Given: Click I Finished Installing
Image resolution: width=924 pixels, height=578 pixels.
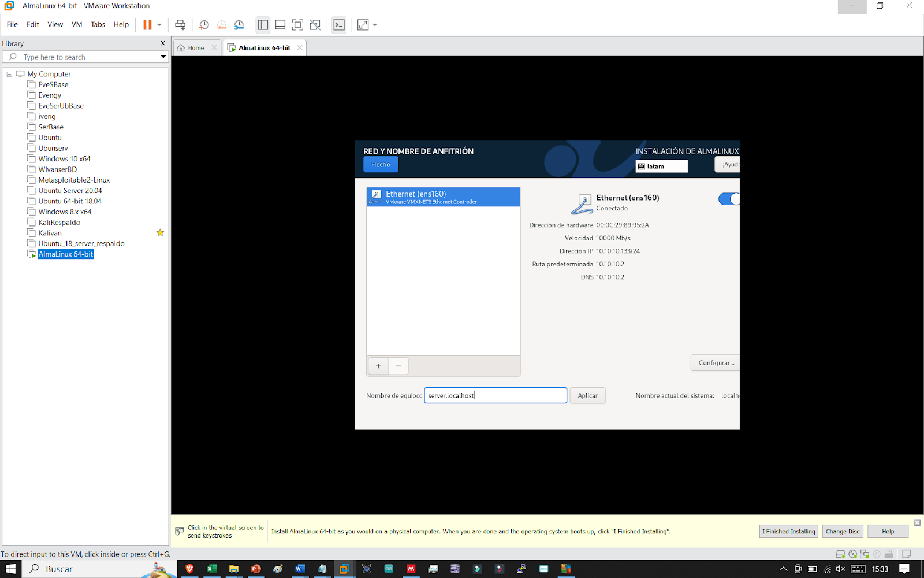Looking at the screenshot, I should [789, 532].
